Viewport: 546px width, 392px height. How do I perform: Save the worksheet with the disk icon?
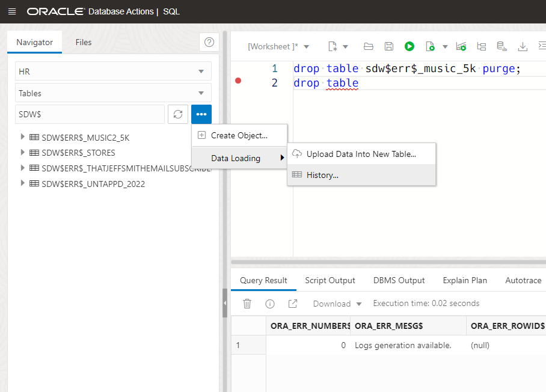(389, 46)
